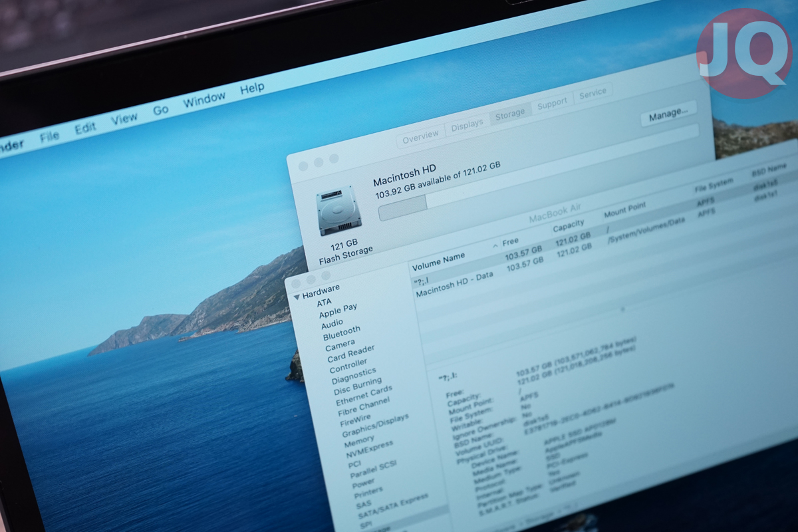Open the View menu
Image resolution: width=798 pixels, height=532 pixels.
tap(124, 120)
